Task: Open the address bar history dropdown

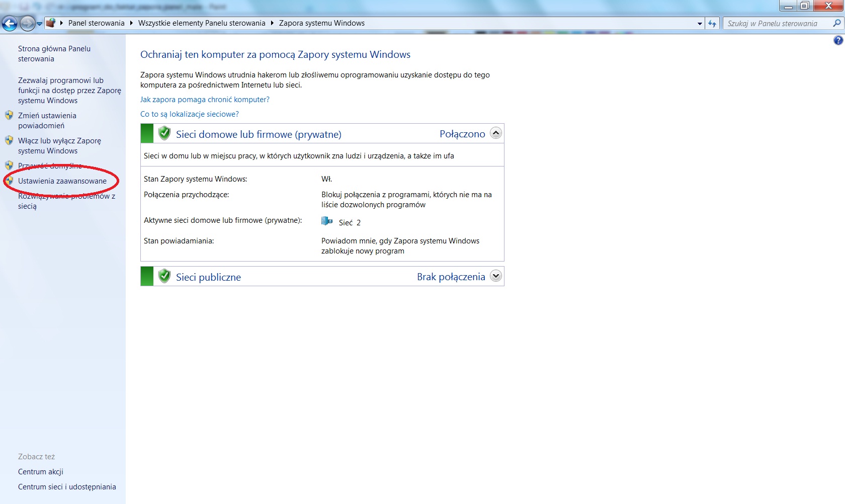Action: (700, 24)
